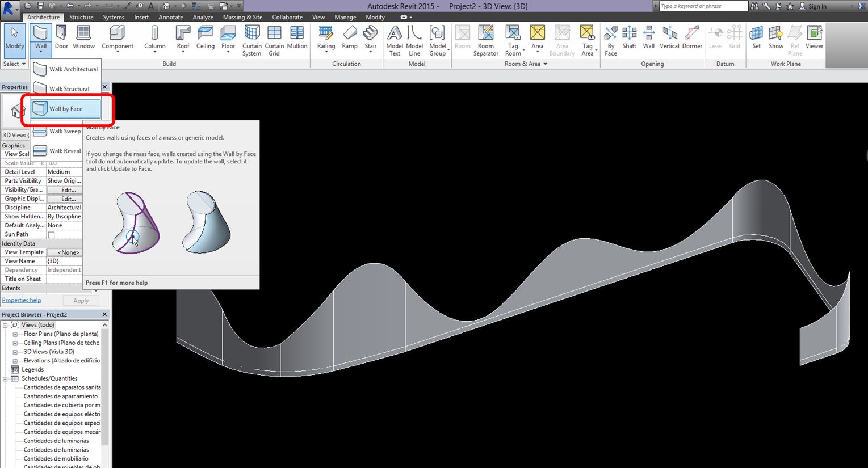Select the Railing tool
868x468 pixels.
click(x=325, y=39)
